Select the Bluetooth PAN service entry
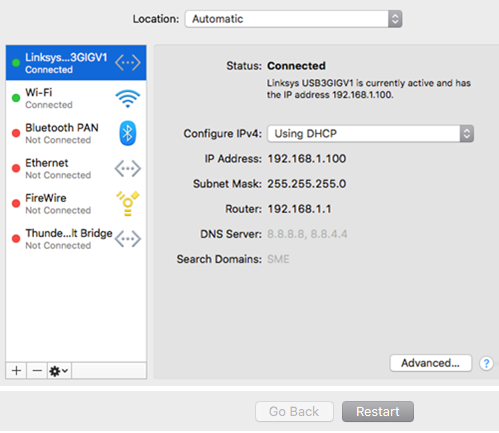Image resolution: width=499 pixels, height=433 pixels. click(x=76, y=133)
